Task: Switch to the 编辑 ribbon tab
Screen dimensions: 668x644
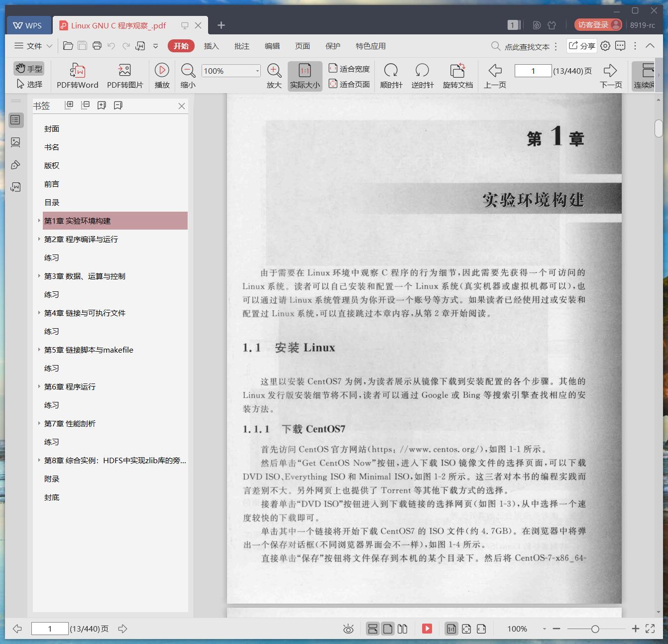Action: pyautogui.click(x=272, y=46)
